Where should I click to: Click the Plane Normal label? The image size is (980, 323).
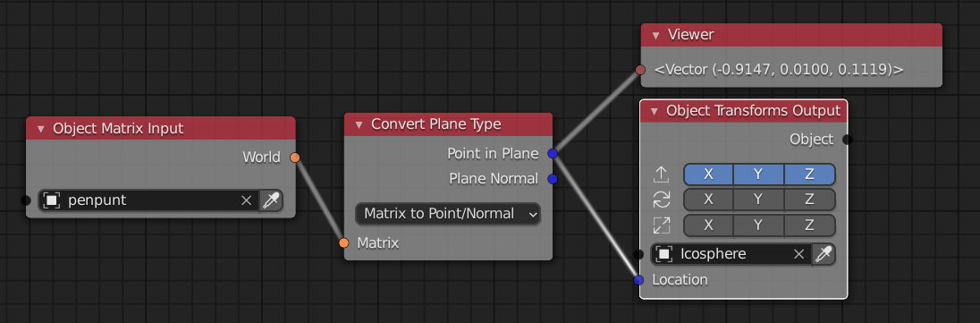coord(494,179)
